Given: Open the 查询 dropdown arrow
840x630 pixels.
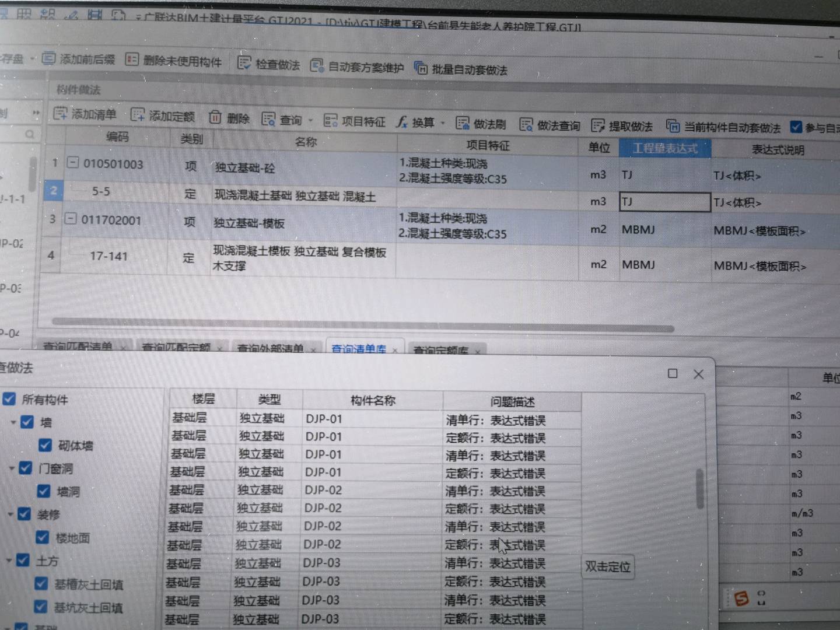Looking at the screenshot, I should pyautogui.click(x=310, y=121).
